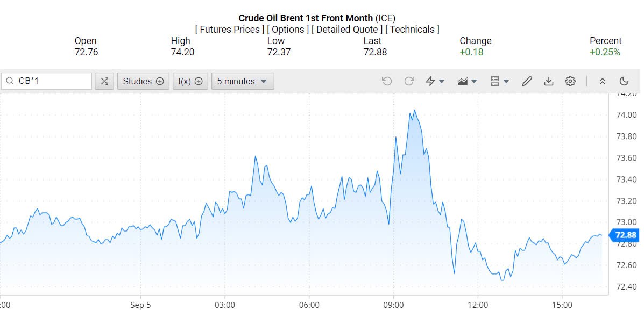Open the Futures Prices link
644x310 pixels.
pos(232,30)
